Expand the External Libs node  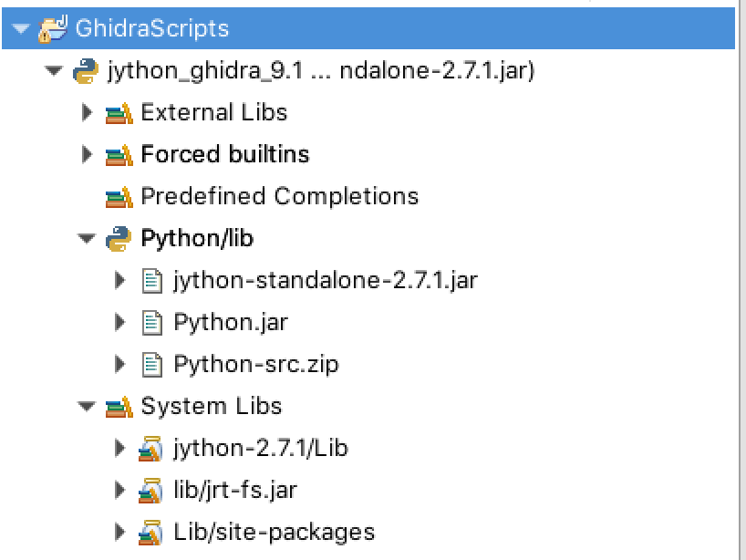(86, 112)
